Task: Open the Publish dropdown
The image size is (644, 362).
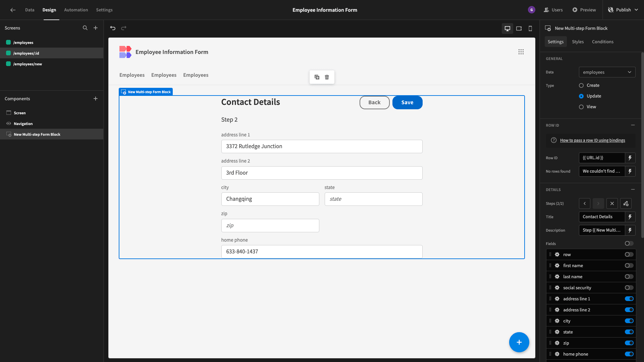Action: click(623, 10)
